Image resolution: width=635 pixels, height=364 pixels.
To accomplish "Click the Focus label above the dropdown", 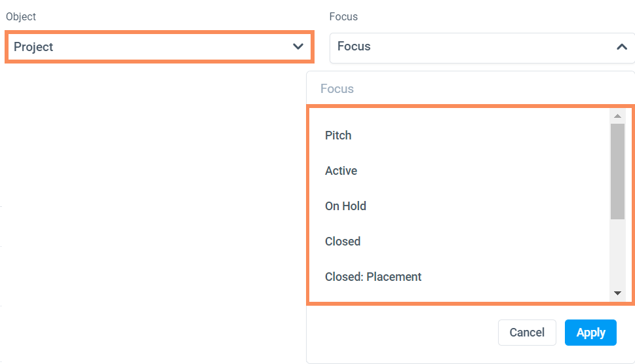I will click(343, 16).
